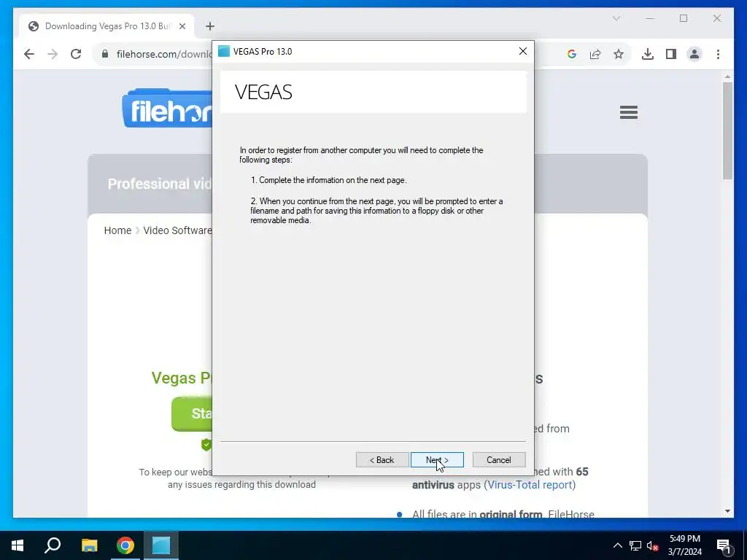The image size is (747, 560).
Task: Switch to Chrome in the taskbar
Action: click(x=125, y=545)
